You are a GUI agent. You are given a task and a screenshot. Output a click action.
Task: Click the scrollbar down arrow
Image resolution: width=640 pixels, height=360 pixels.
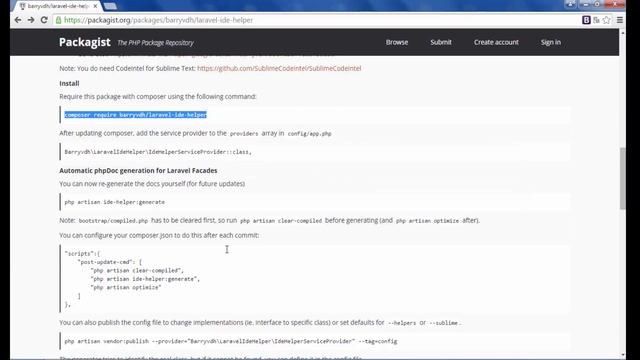pyautogui.click(x=622, y=355)
